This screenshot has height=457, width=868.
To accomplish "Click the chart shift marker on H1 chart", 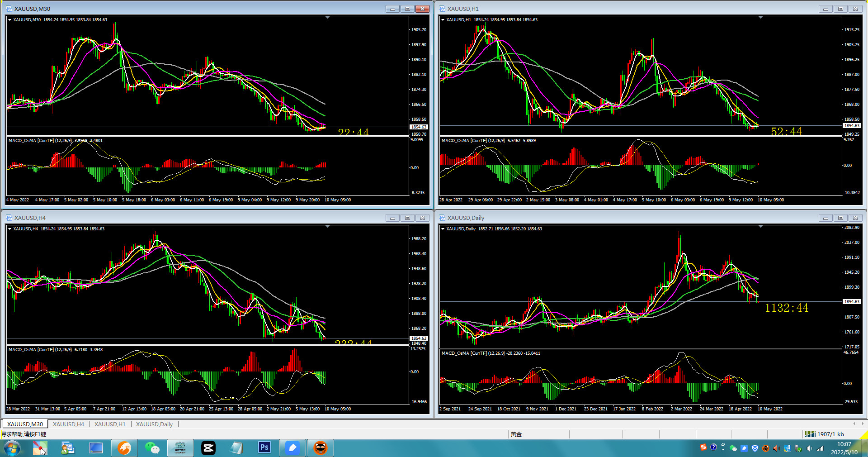I will click(760, 17).
